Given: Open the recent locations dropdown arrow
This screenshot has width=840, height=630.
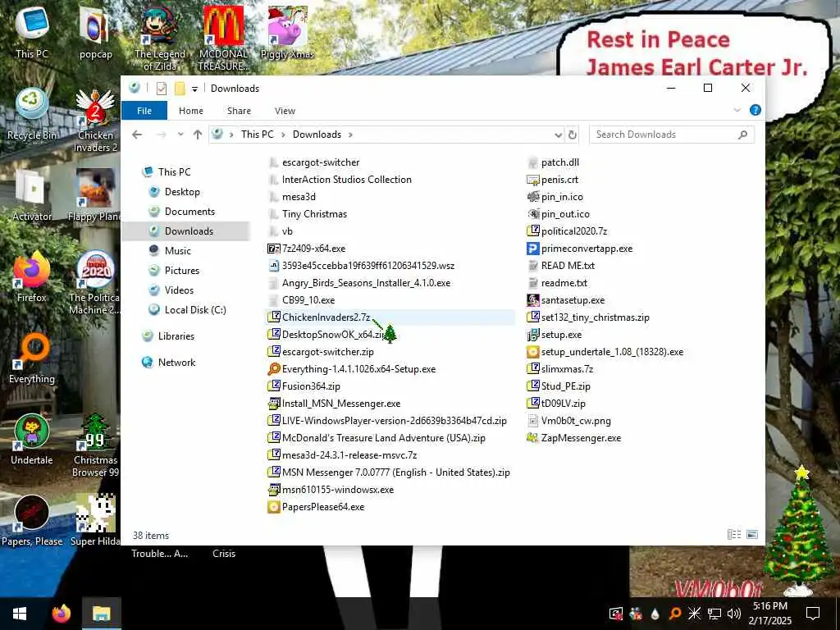Looking at the screenshot, I should pos(180,135).
